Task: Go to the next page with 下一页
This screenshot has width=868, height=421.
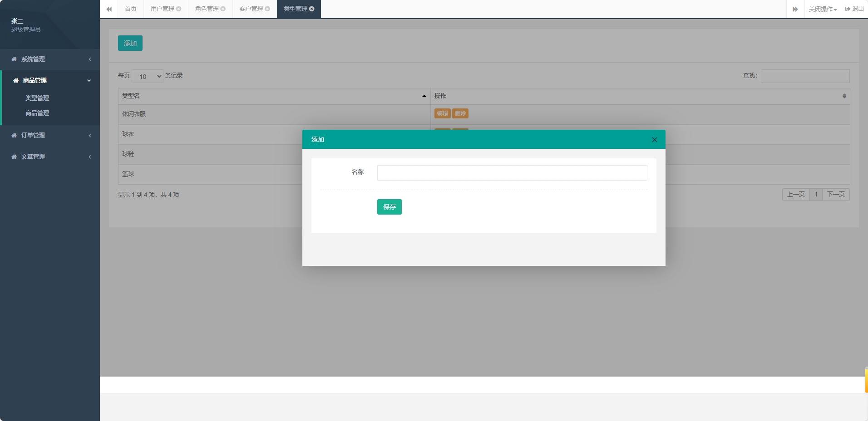Action: point(836,195)
